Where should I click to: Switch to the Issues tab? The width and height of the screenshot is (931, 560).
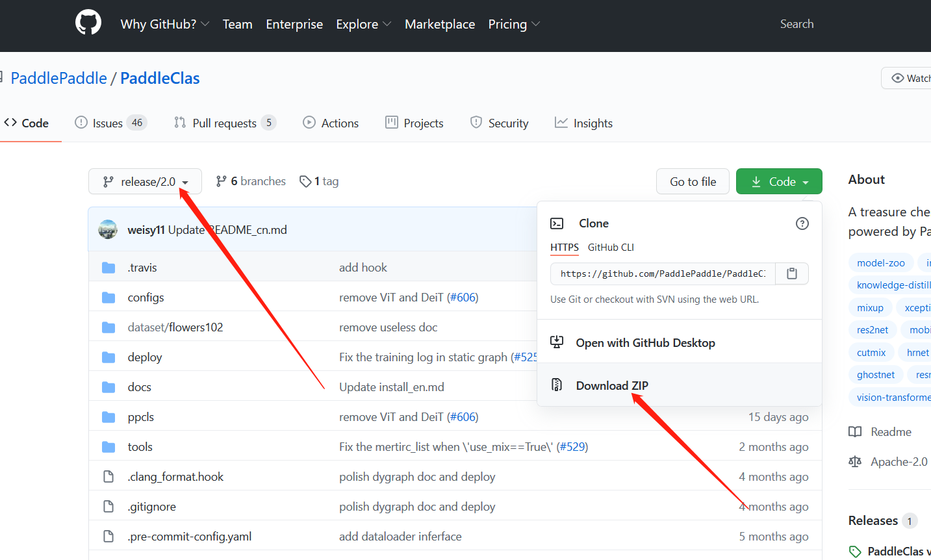coord(111,123)
